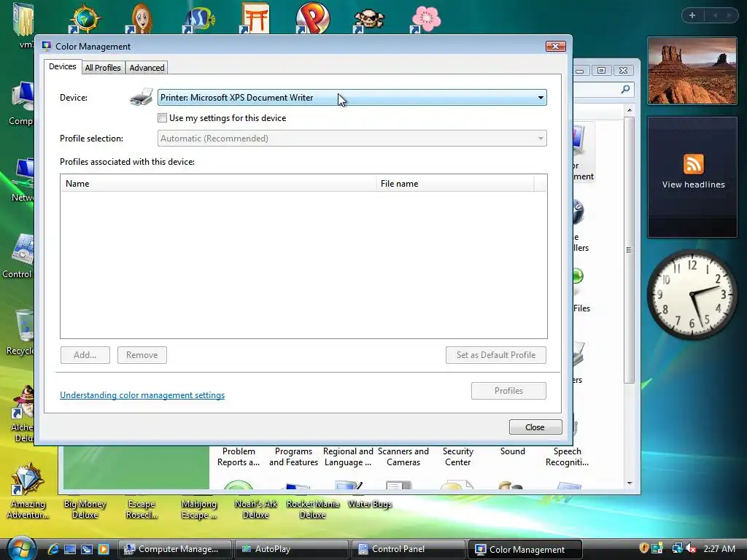Launch Internet Explorer from Quick Launch

tap(53, 549)
